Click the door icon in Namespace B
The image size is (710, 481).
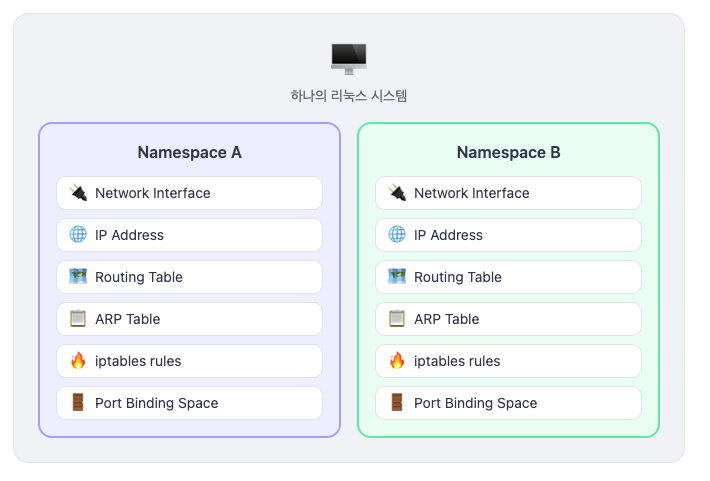coord(397,402)
